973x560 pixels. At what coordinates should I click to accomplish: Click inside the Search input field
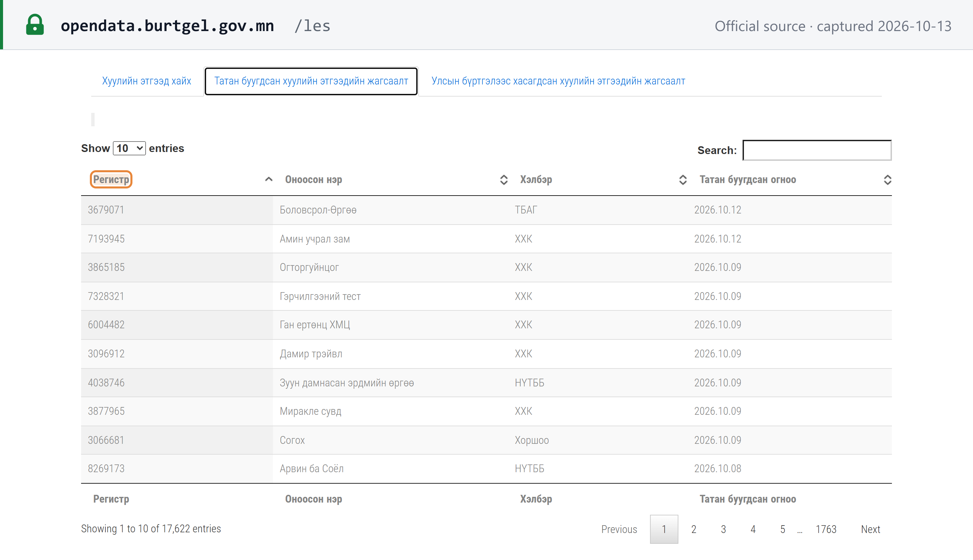(817, 150)
